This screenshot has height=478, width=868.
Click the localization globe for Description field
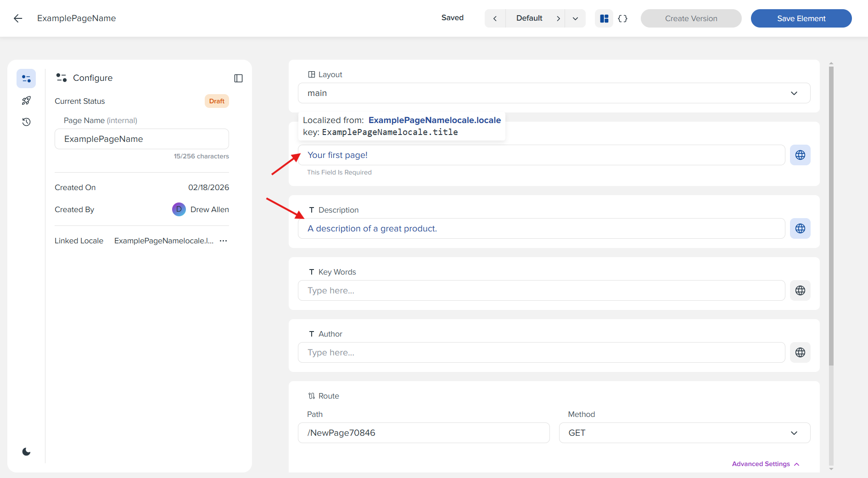click(800, 229)
